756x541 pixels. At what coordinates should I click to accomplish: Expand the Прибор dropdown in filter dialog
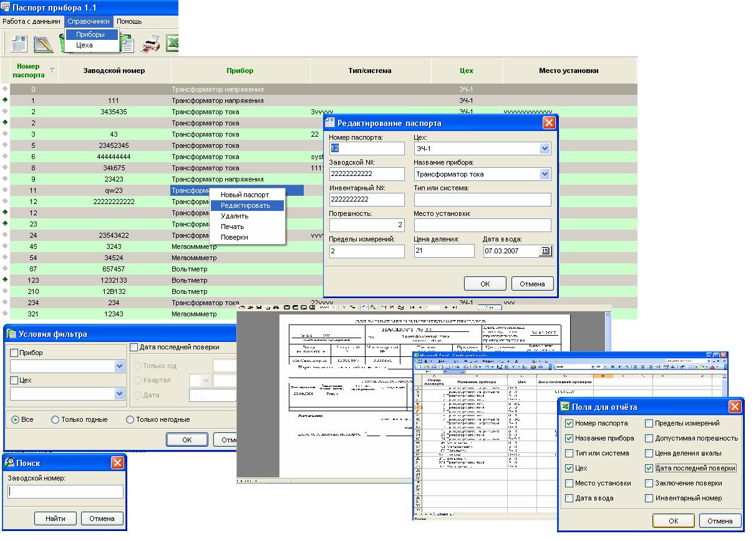click(120, 367)
